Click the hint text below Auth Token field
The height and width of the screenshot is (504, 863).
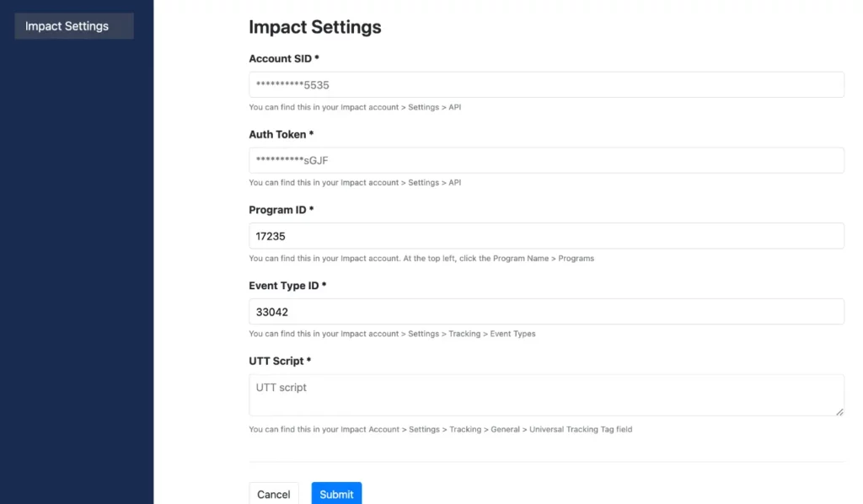pos(355,183)
